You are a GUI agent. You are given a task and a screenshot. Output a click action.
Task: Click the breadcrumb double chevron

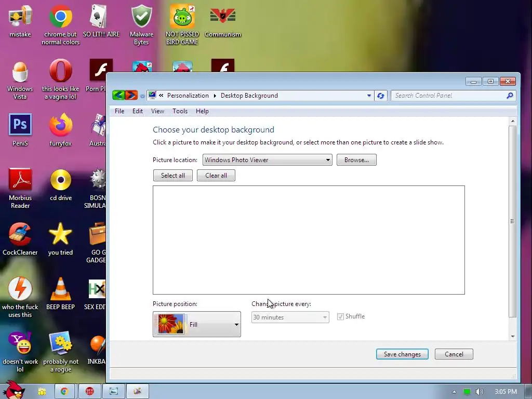coord(161,96)
